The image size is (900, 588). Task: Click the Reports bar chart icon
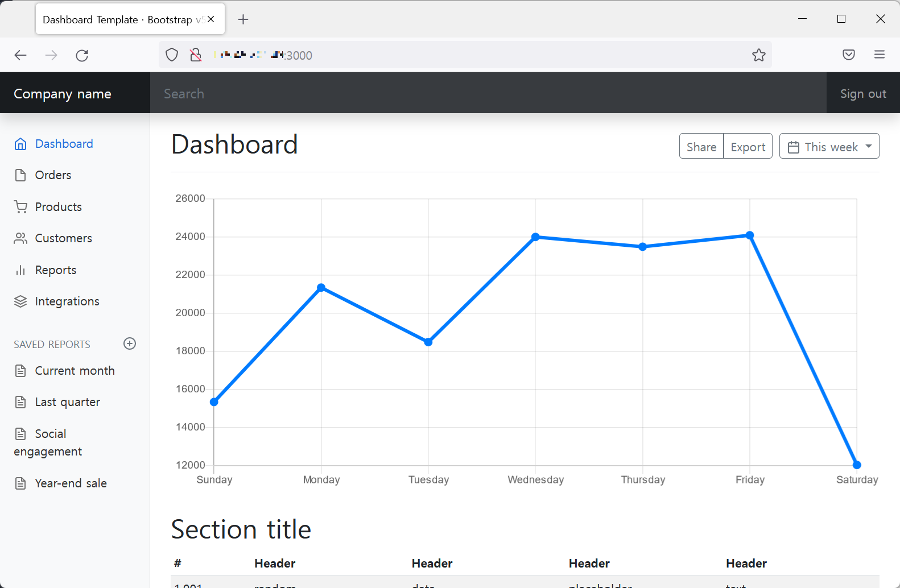(x=20, y=270)
